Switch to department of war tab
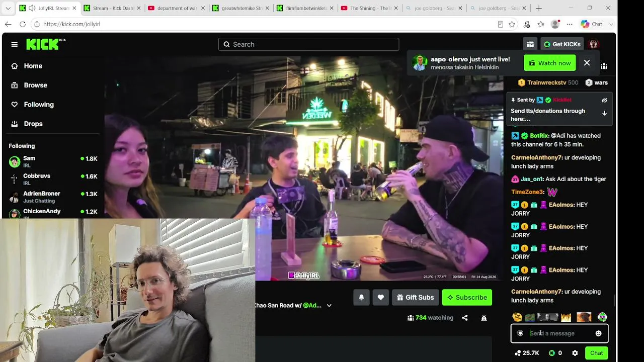This screenshot has width=644, height=362. point(177,8)
